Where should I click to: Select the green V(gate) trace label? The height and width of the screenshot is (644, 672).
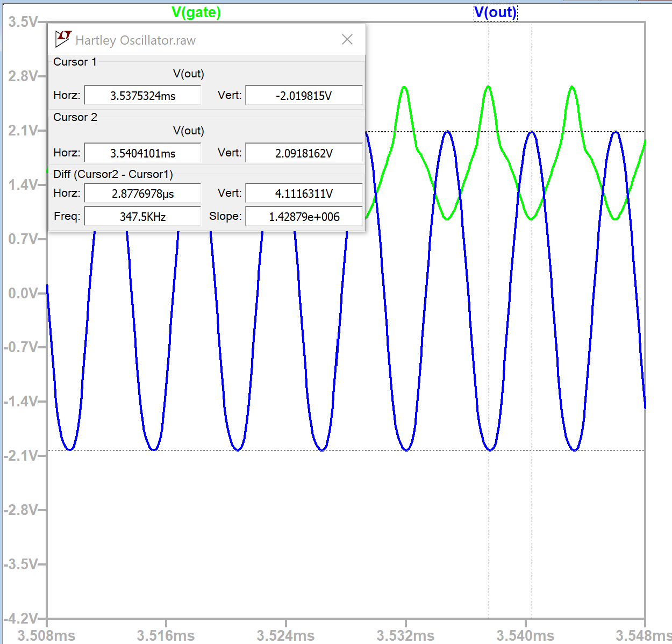(x=196, y=12)
